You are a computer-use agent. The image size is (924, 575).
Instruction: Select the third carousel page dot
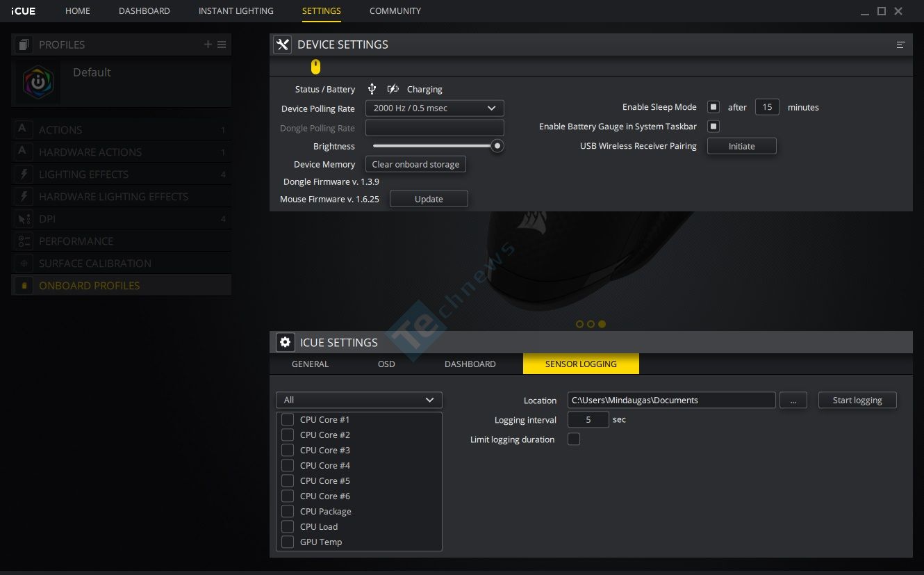tap(602, 324)
